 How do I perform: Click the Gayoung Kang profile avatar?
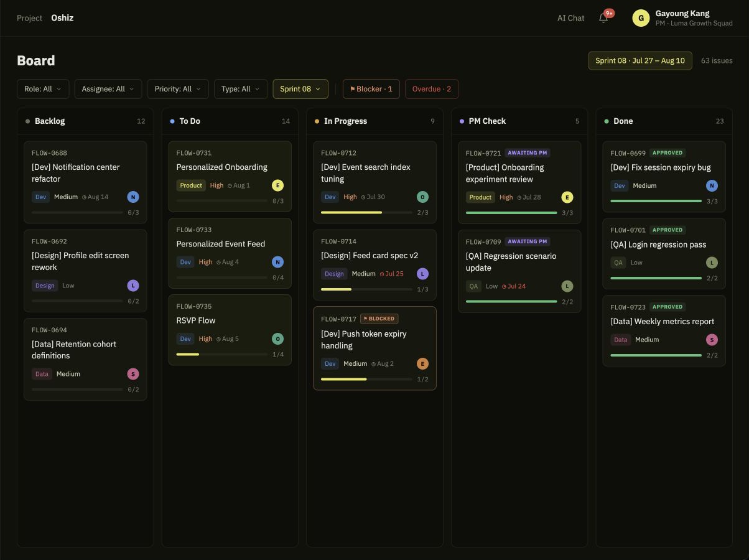click(641, 18)
